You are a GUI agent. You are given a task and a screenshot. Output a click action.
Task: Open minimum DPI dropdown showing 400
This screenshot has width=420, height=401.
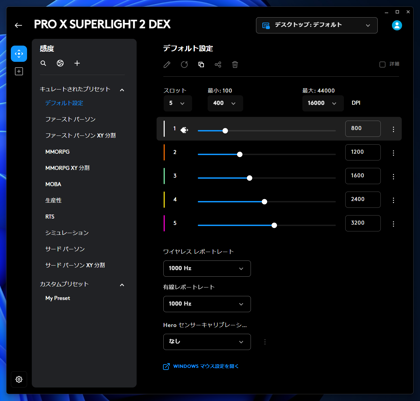(x=225, y=103)
